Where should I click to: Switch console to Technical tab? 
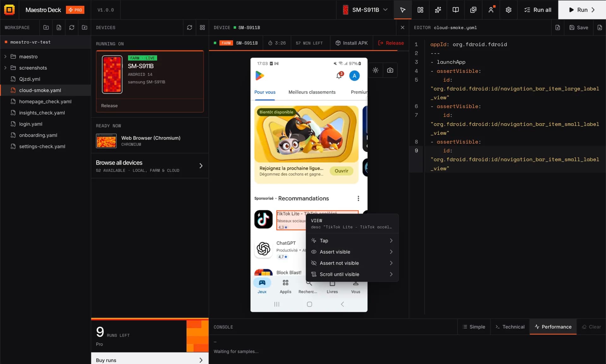510,327
